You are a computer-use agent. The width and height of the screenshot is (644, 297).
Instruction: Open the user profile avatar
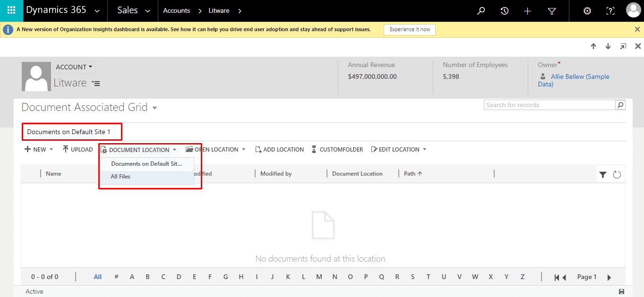(x=633, y=10)
